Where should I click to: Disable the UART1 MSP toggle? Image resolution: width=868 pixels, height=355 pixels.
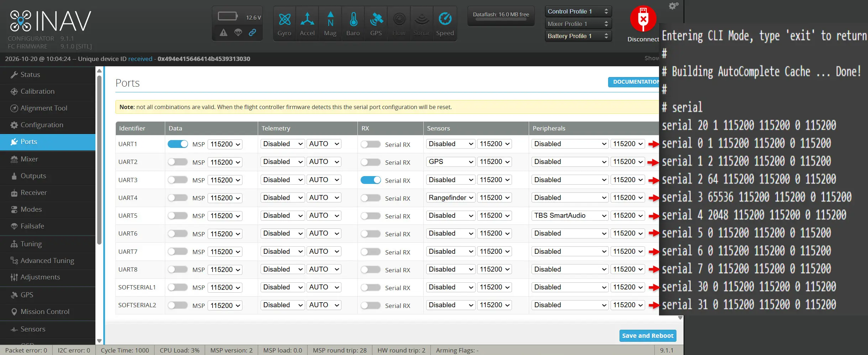[178, 144]
